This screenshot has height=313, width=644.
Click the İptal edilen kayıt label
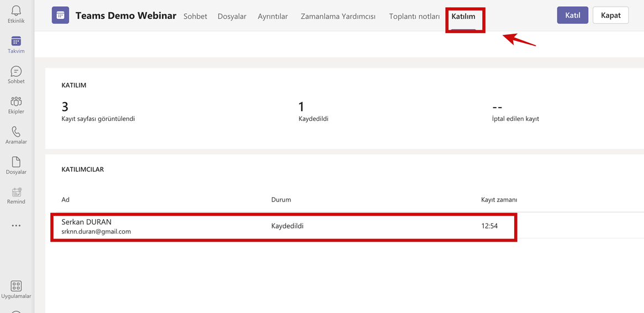pos(515,119)
